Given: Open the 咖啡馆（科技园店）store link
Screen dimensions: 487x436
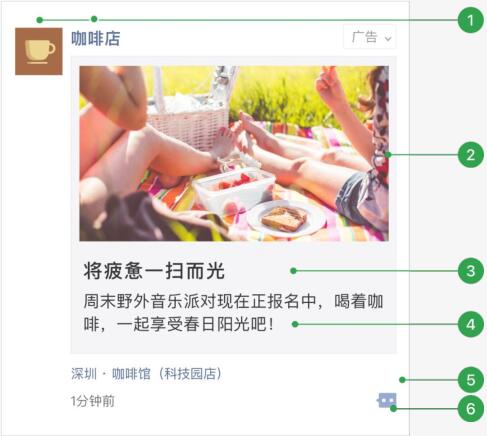Looking at the screenshot, I should pos(166,374).
